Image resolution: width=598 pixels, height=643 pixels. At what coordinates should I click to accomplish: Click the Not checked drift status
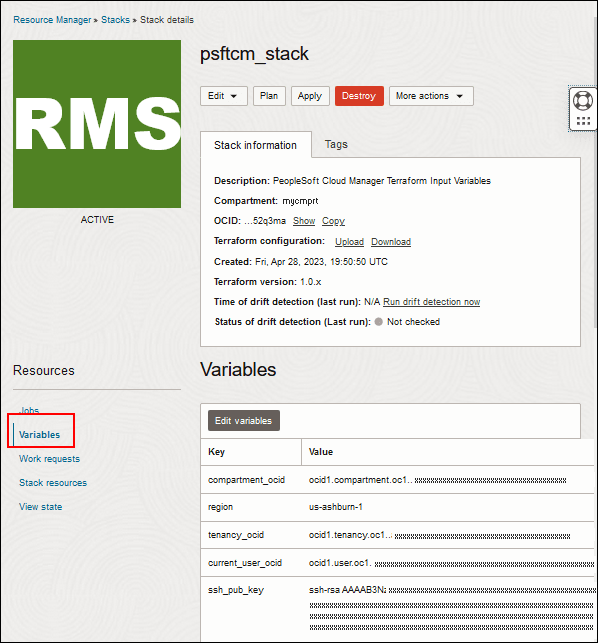[x=413, y=322]
